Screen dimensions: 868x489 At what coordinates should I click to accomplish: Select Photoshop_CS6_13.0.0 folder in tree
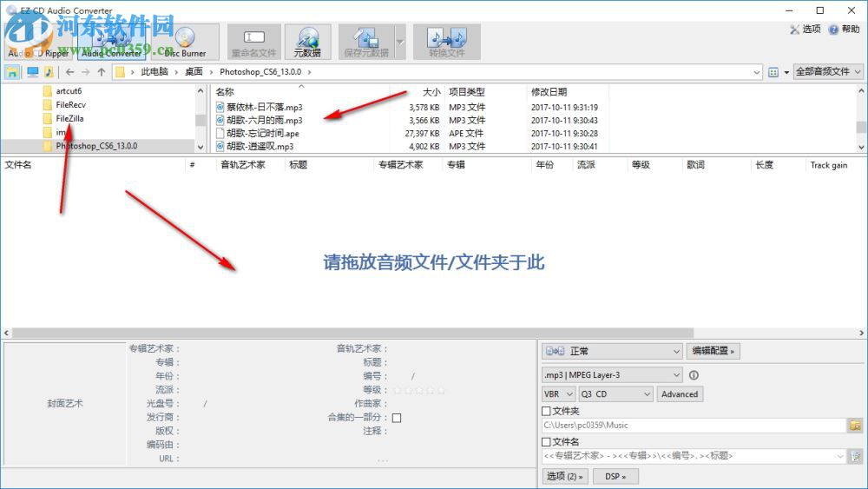click(x=96, y=146)
